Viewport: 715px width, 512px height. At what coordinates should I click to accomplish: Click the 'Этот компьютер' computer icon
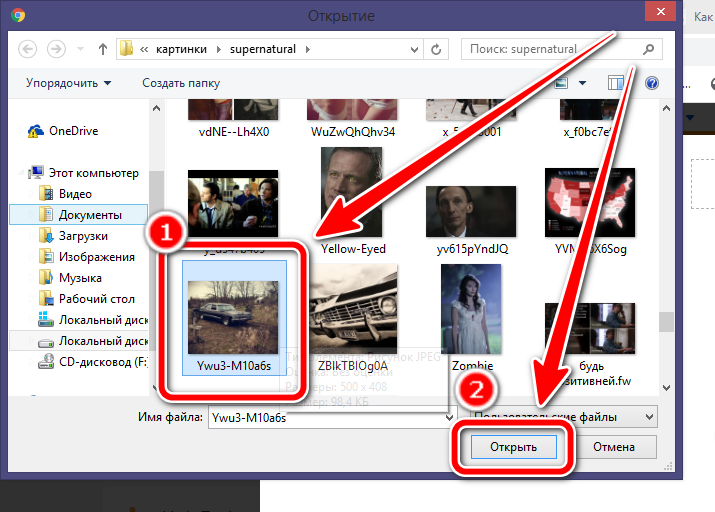(36, 173)
